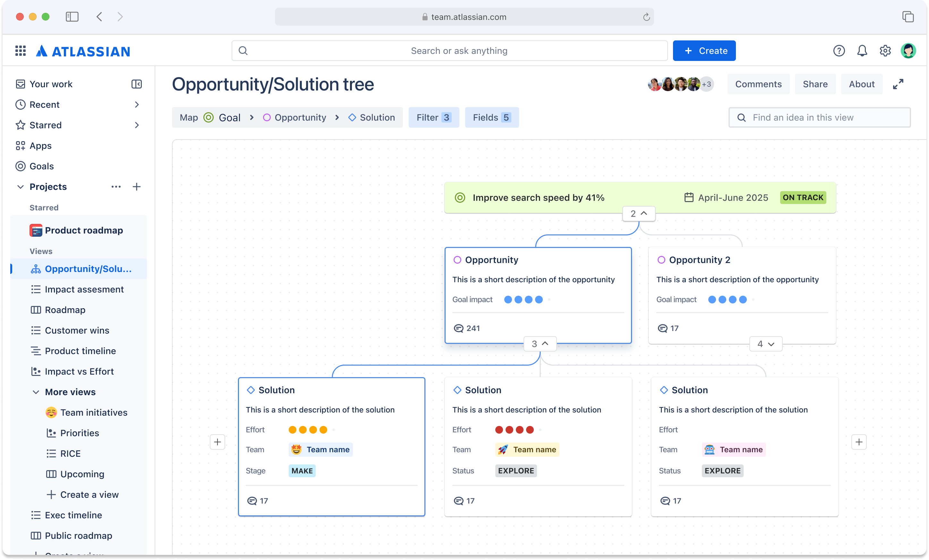Open notifications via the bell icon
The width and height of the screenshot is (929, 560).
862,50
